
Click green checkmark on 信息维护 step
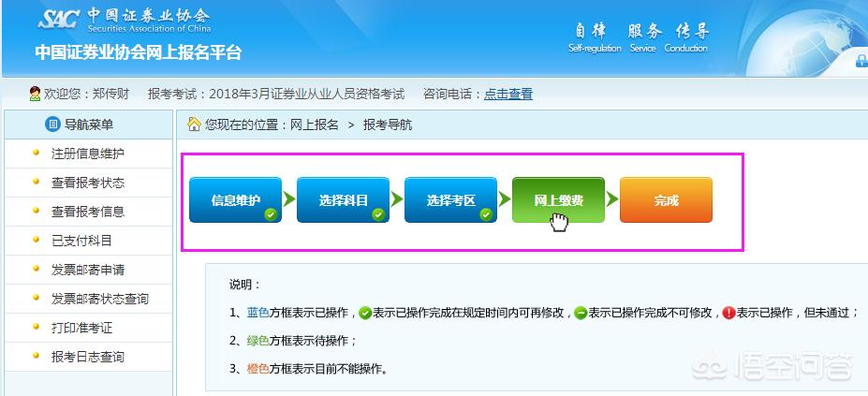click(x=271, y=214)
